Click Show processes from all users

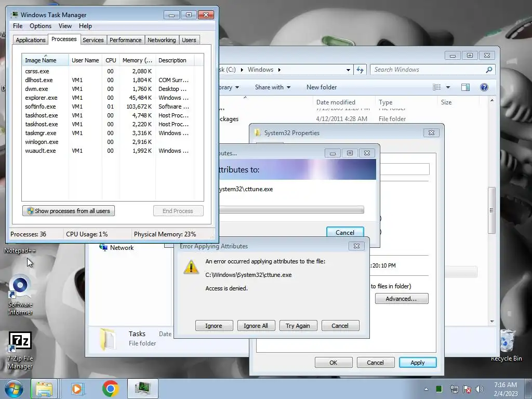coord(69,211)
